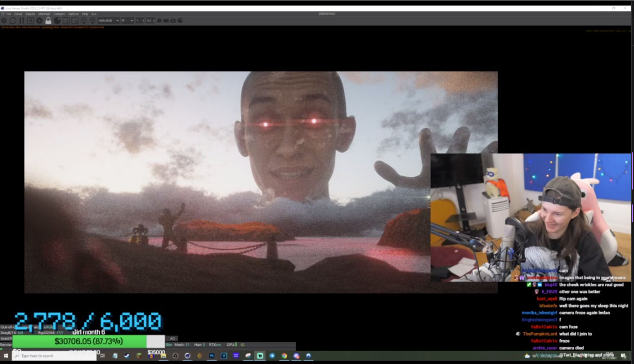
Task: Open the Photoshop taskbar icon
Action: pyautogui.click(x=212, y=356)
